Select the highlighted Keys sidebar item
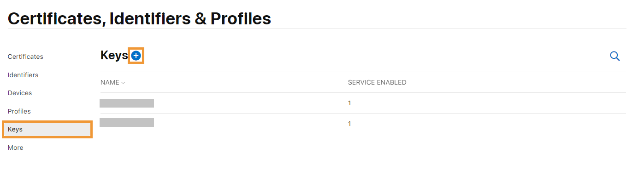 [x=47, y=130]
